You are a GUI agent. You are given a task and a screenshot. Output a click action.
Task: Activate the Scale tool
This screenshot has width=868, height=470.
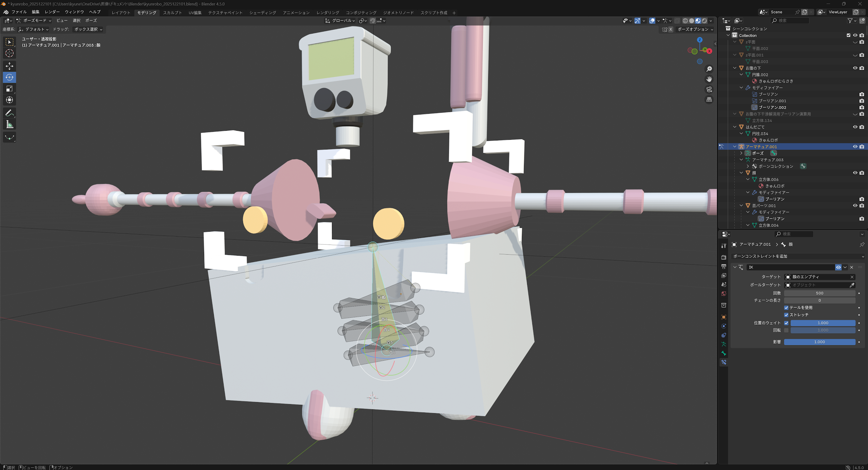tap(9, 89)
